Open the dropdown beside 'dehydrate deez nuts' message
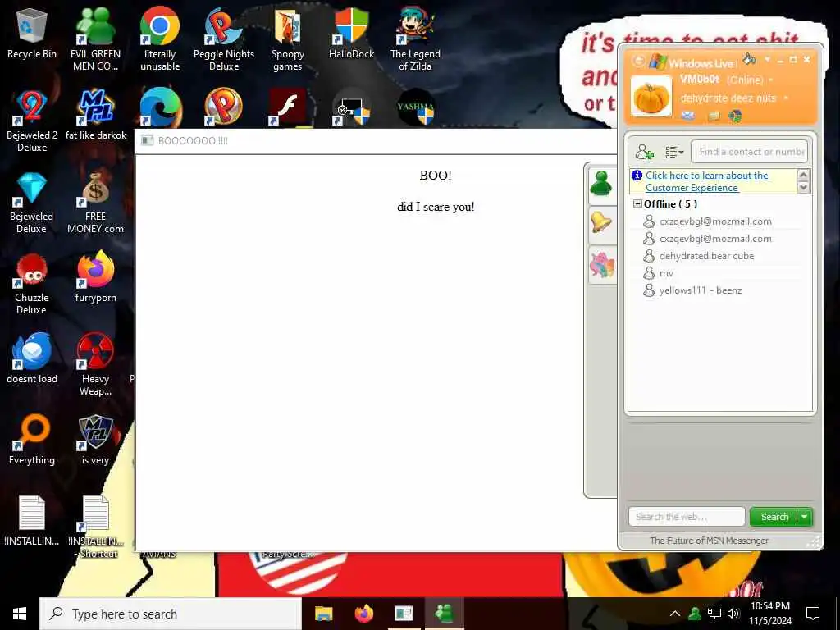This screenshot has height=630, width=840. 786,98
